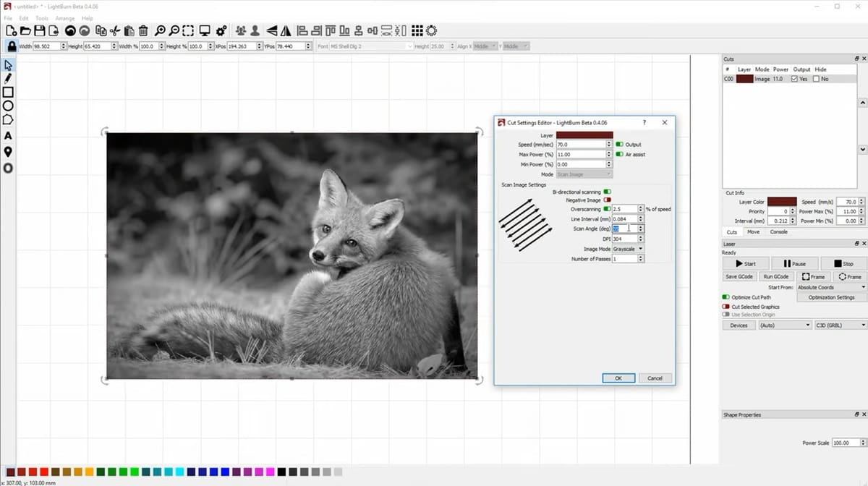Open the Arrange menu

point(64,18)
